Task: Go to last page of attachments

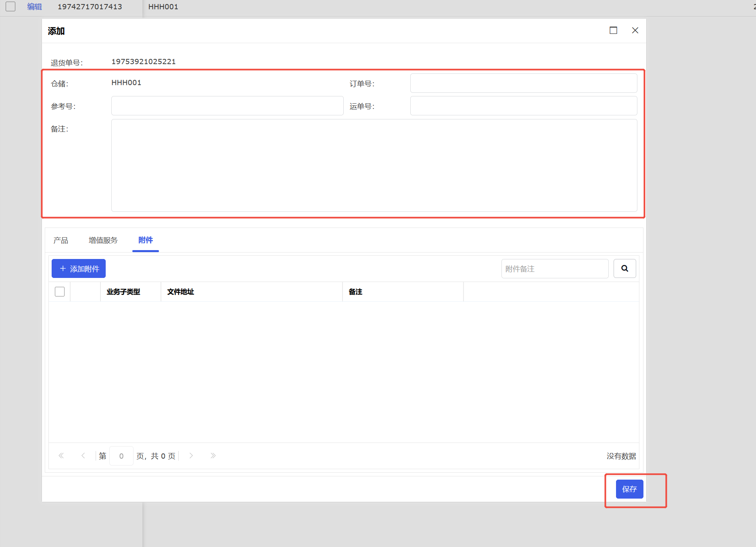Action: pos(213,455)
